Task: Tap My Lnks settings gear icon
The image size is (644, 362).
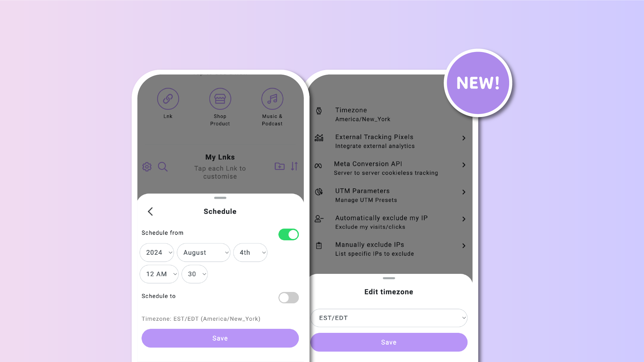Action: [146, 166]
